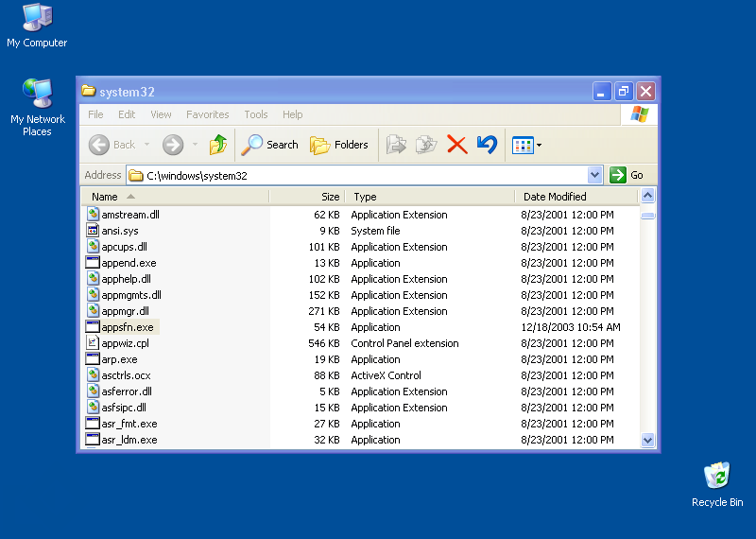
Task: Select the apphelp.dll file icon
Action: point(93,278)
